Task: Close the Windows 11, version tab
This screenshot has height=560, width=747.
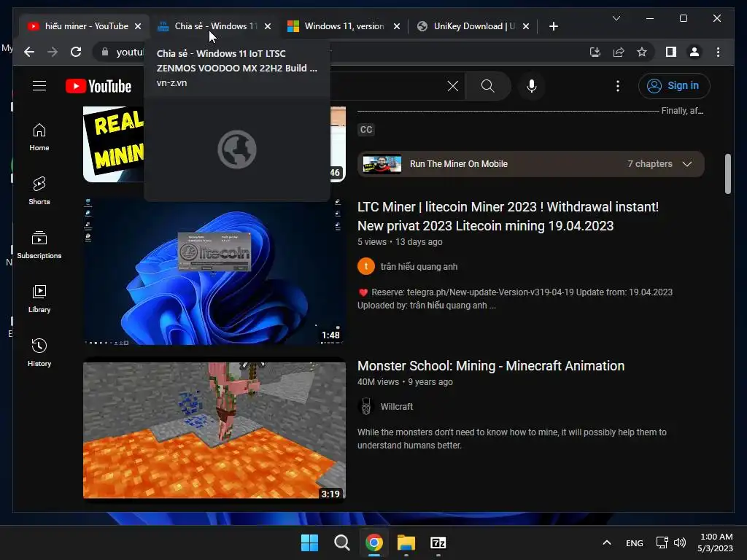Action: click(x=396, y=26)
